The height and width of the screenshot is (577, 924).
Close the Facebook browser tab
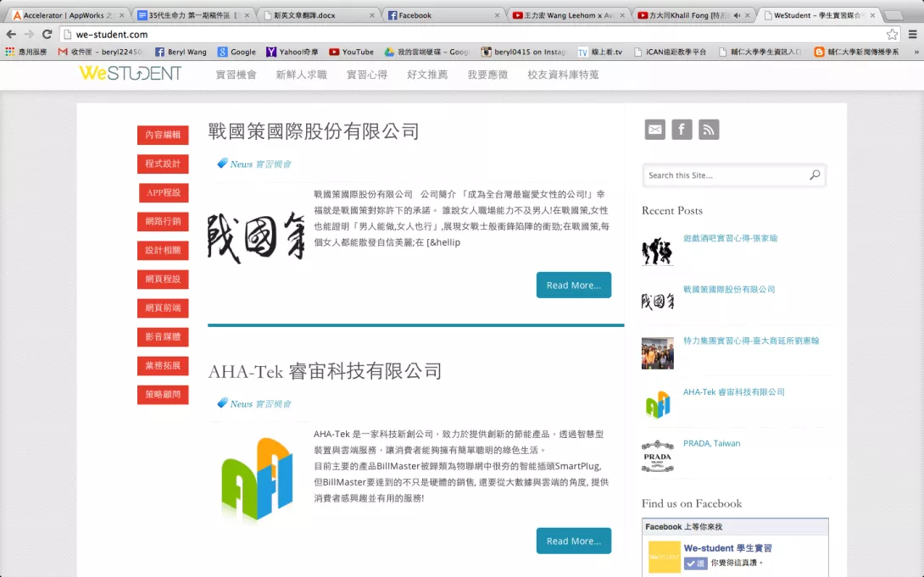(x=498, y=15)
